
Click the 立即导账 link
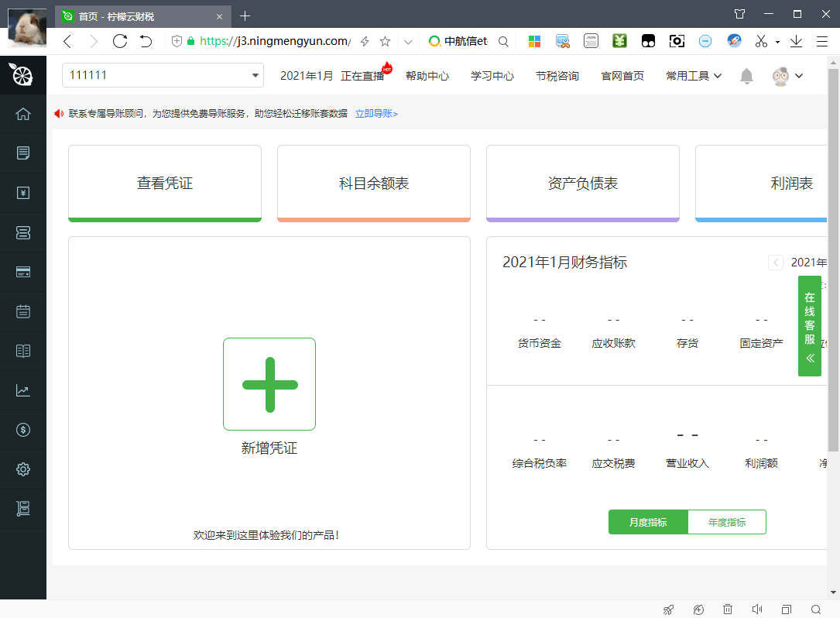(x=376, y=114)
